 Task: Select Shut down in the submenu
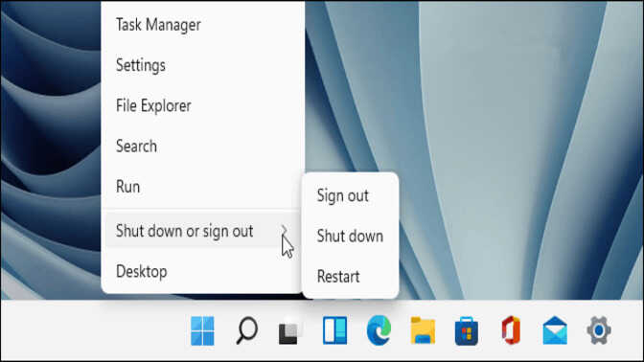click(x=351, y=236)
